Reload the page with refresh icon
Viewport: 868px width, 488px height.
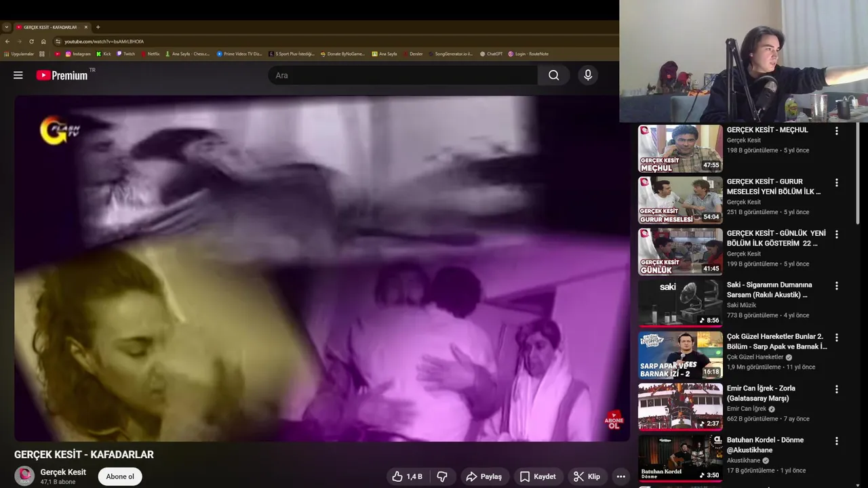[x=31, y=41]
